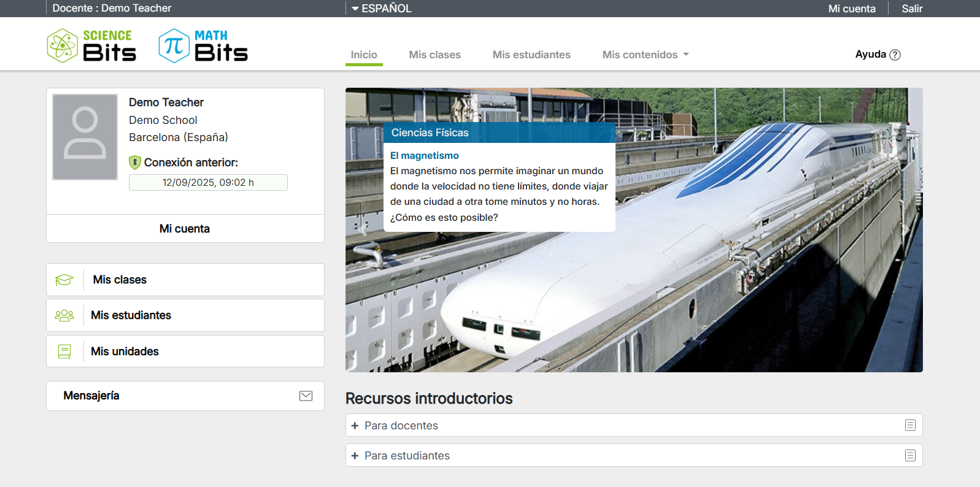Switch to the Mis clases tab
The image size is (980, 487).
click(x=434, y=55)
